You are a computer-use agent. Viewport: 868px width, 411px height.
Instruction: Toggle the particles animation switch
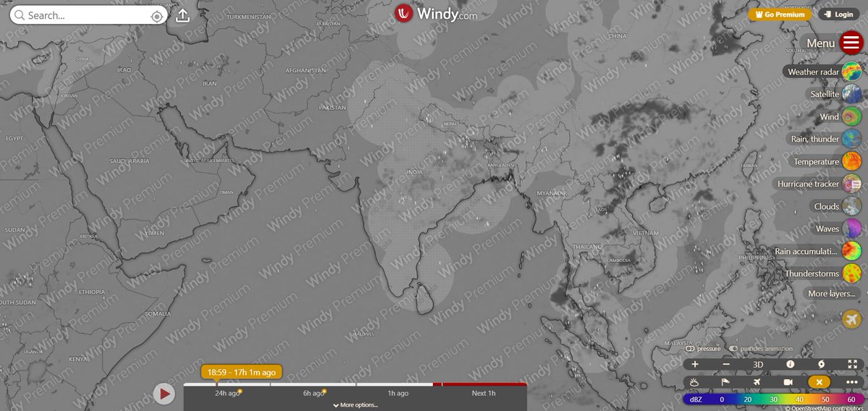point(761,349)
